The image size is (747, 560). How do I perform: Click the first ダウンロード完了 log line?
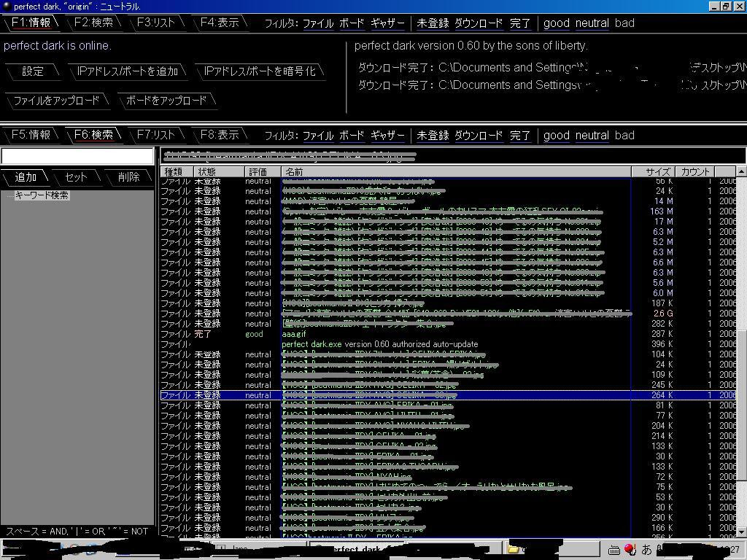551,68
